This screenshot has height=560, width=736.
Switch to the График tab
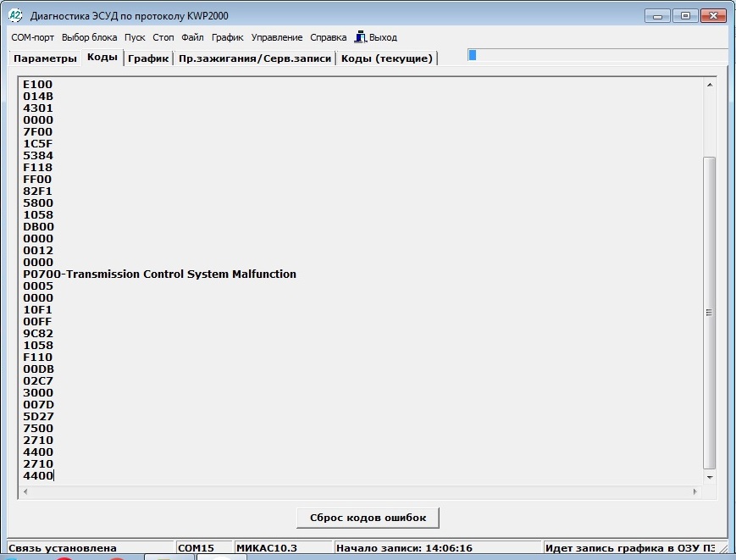coord(148,58)
